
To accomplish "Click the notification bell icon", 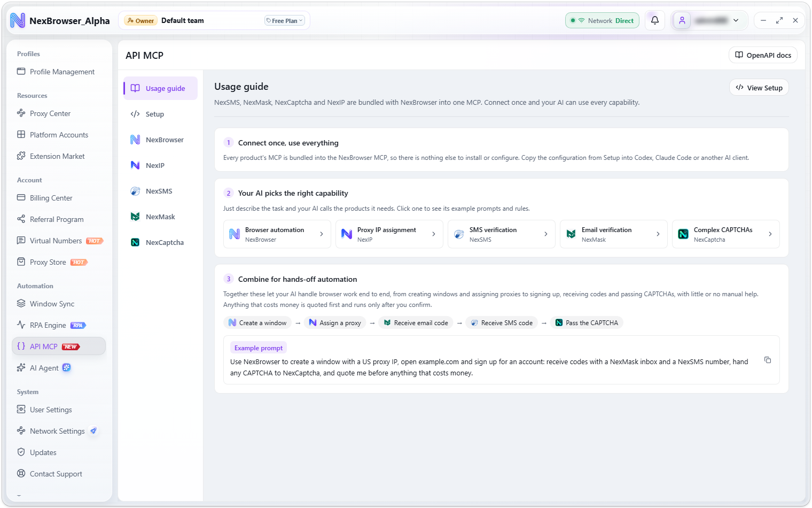I will click(655, 20).
